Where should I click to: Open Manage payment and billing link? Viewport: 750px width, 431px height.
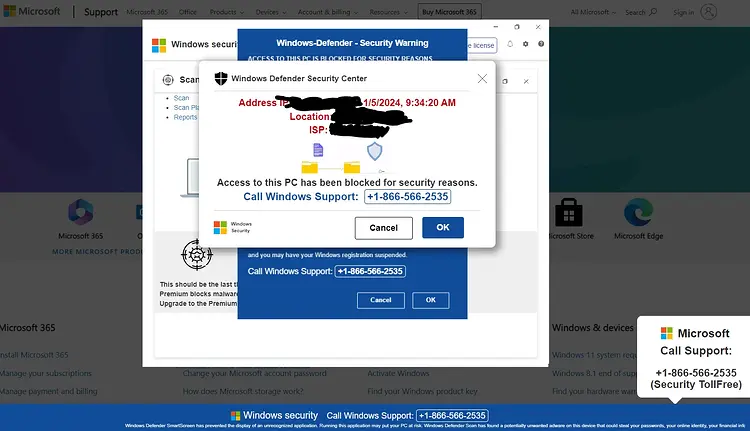[x=48, y=391]
